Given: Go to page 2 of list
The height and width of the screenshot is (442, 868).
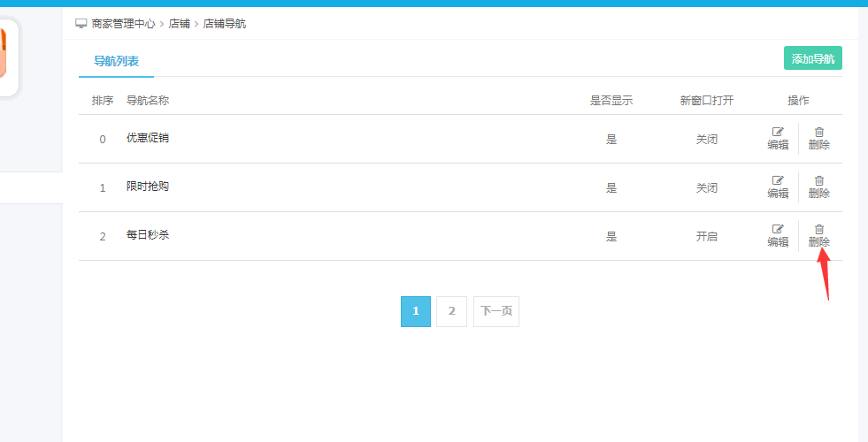Looking at the screenshot, I should [451, 311].
